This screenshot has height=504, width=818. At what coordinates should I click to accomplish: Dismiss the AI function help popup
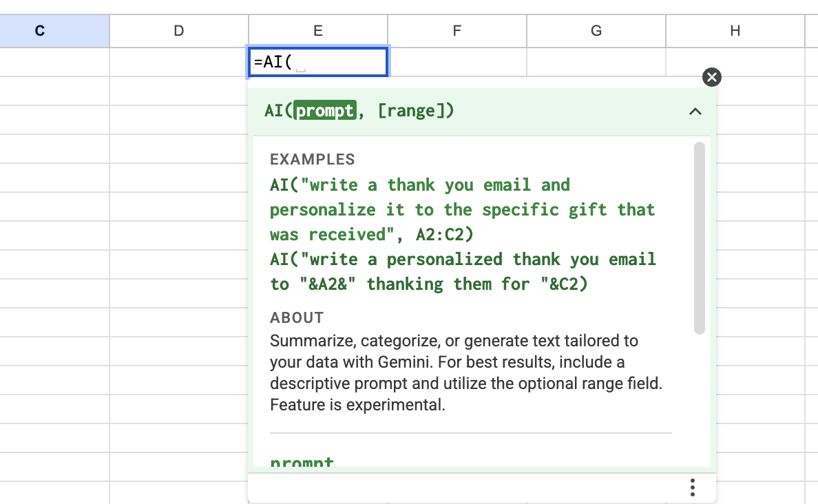711,77
